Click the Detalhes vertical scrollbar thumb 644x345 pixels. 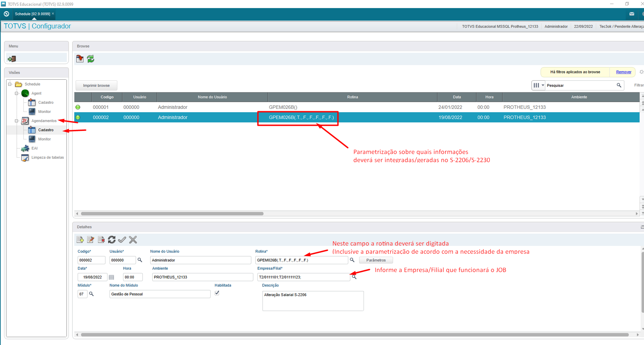coord(642,282)
